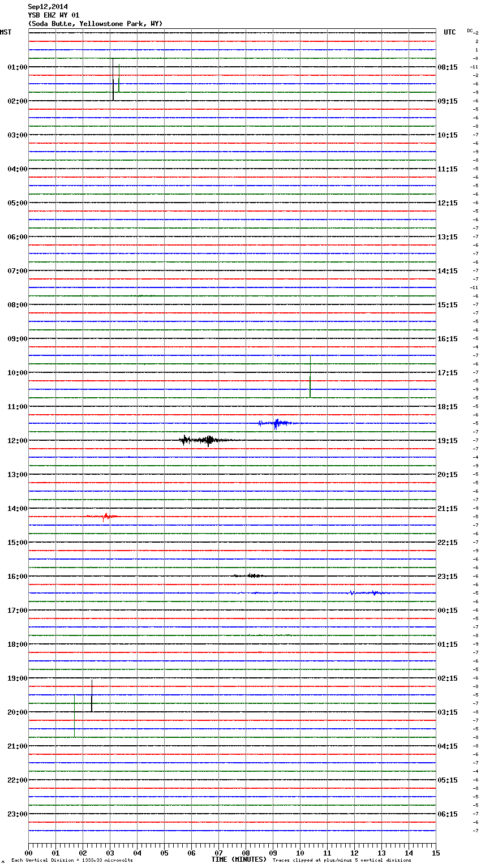Click the 15:15 UTC time label
This screenshot has width=481, height=868.
pos(448,305)
